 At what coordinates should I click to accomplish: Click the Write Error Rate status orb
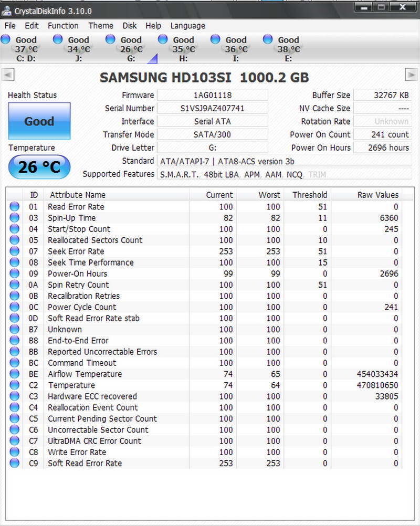coord(14,451)
